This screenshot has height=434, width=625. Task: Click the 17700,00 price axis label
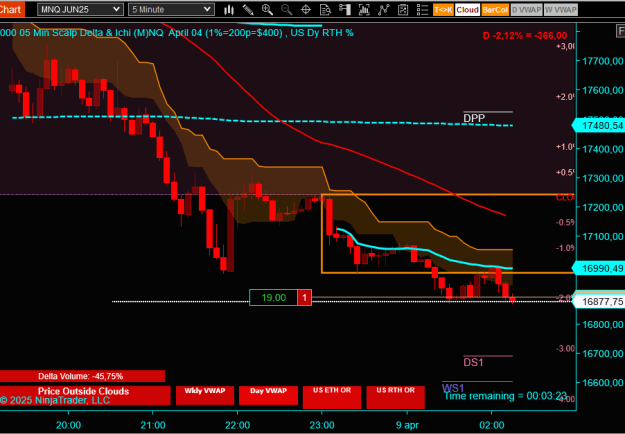click(603, 61)
